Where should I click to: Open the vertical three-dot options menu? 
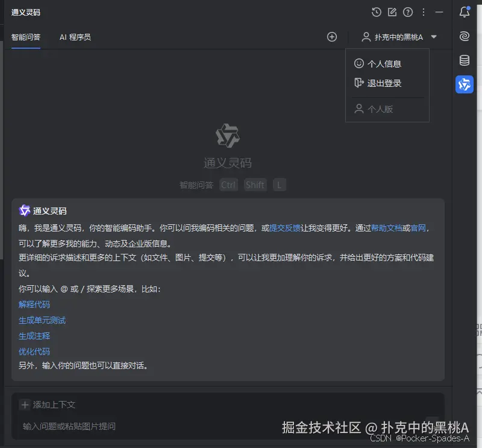point(424,12)
